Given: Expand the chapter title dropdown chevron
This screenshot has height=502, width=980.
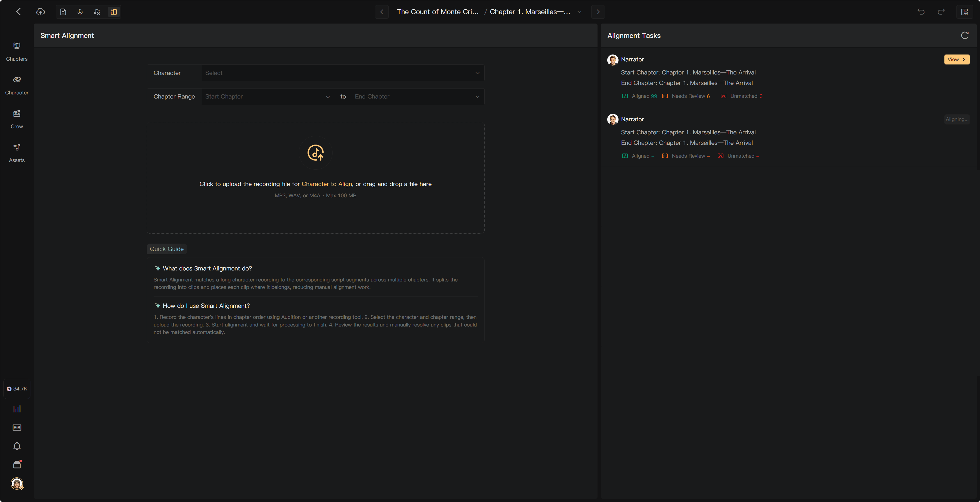Looking at the screenshot, I should pyautogui.click(x=579, y=12).
